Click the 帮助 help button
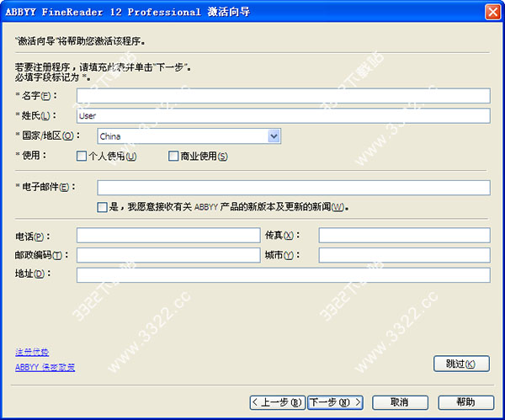This screenshot has width=505, height=420. click(466, 402)
